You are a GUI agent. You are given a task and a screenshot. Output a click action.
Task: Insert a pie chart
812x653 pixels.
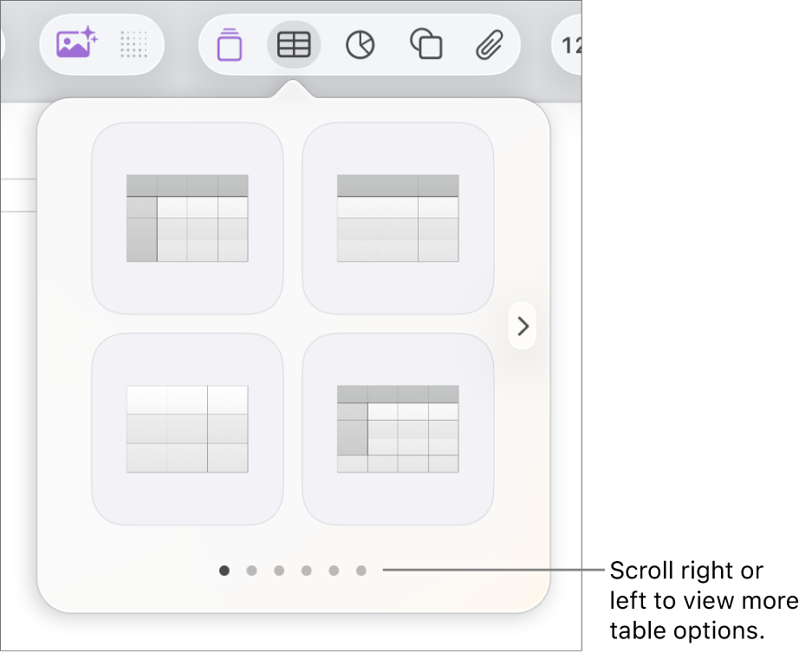coord(361,44)
